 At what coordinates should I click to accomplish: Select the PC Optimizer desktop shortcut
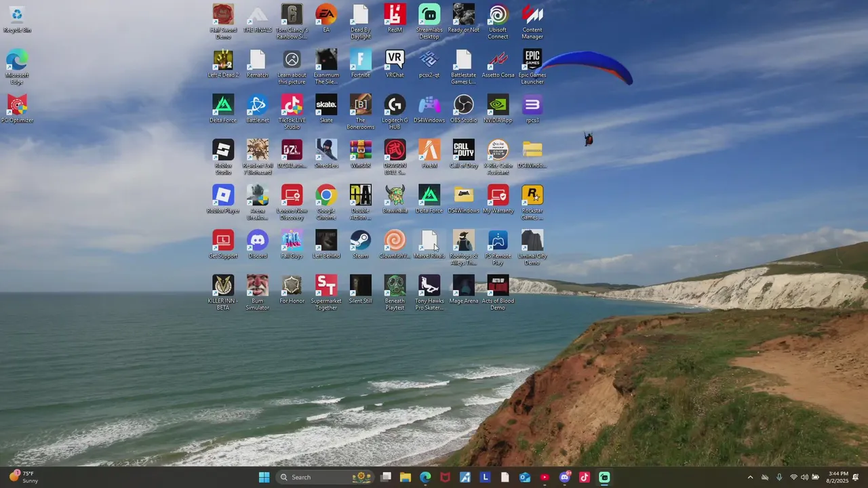point(17,109)
